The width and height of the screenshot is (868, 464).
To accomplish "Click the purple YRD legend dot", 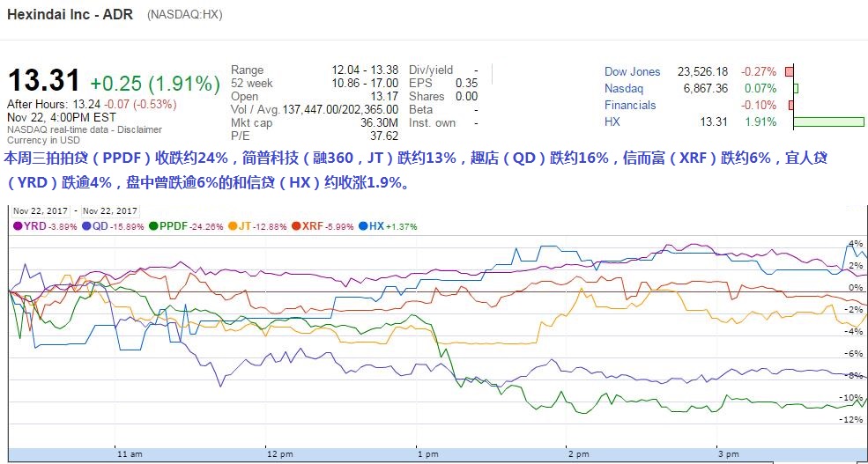I will 17,226.
